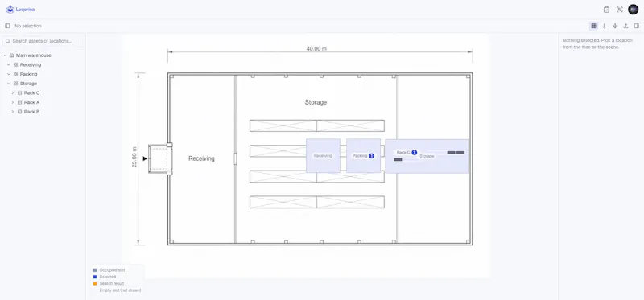Select the move/pan arrows tool
The width and height of the screenshot is (644, 300).
[615, 26]
